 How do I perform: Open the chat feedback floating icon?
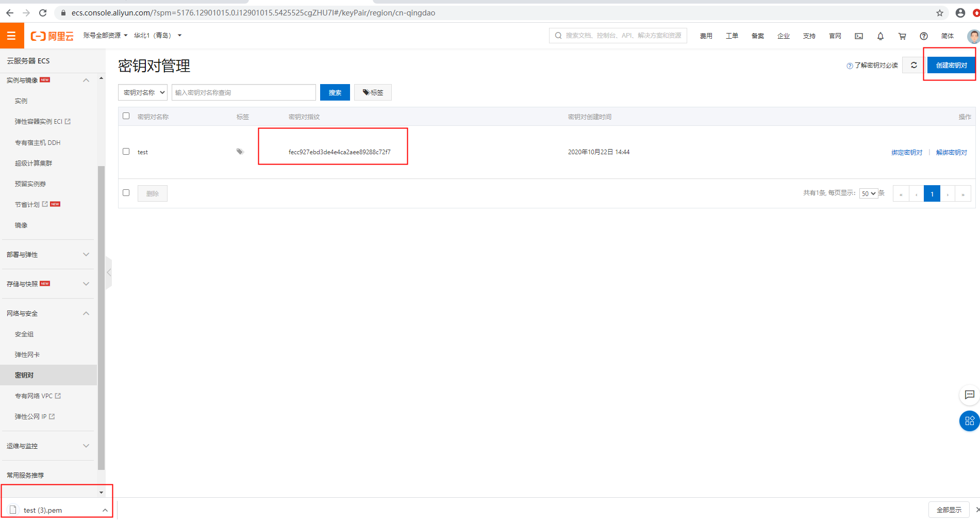click(969, 395)
